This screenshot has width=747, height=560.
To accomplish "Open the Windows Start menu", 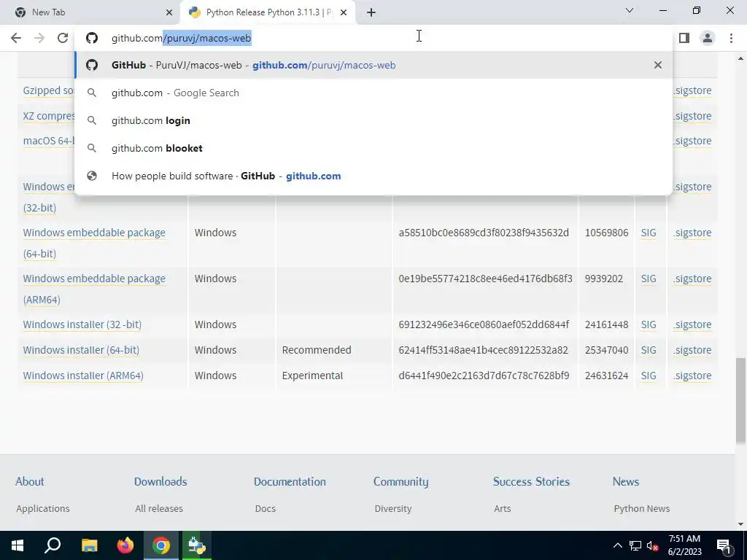I will click(x=18, y=545).
